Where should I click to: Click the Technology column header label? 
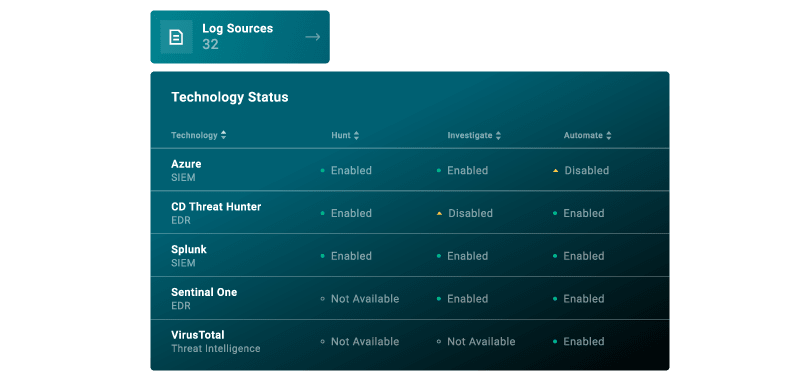194,135
